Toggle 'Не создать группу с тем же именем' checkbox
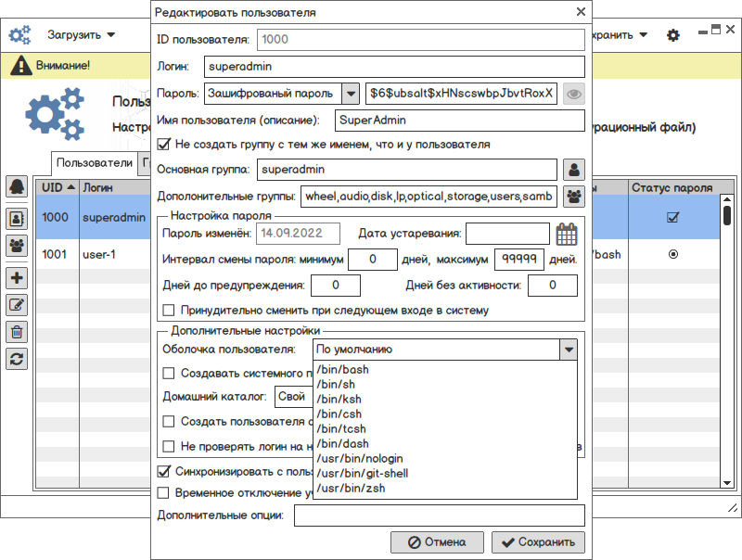The width and height of the screenshot is (742, 560). [163, 145]
